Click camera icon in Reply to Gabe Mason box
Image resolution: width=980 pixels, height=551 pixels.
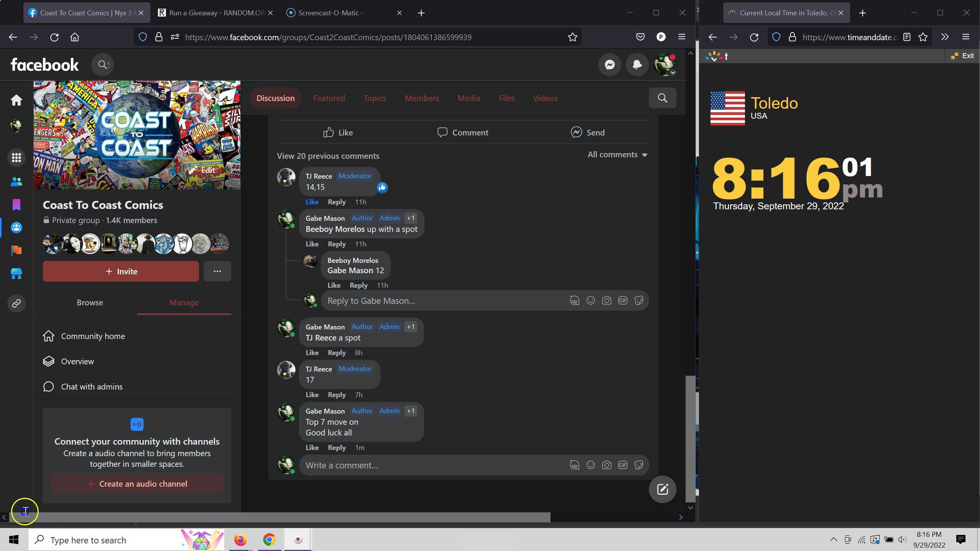coord(606,301)
